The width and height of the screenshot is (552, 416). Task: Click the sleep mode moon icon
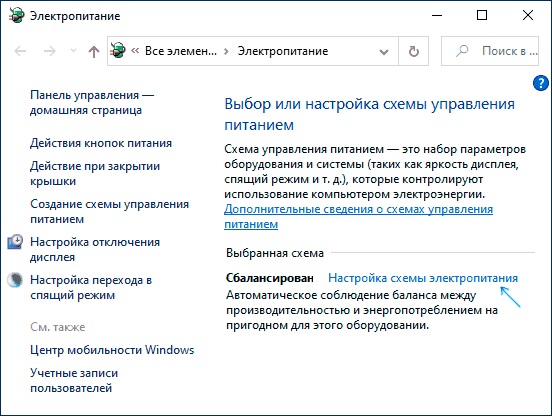coord(15,280)
